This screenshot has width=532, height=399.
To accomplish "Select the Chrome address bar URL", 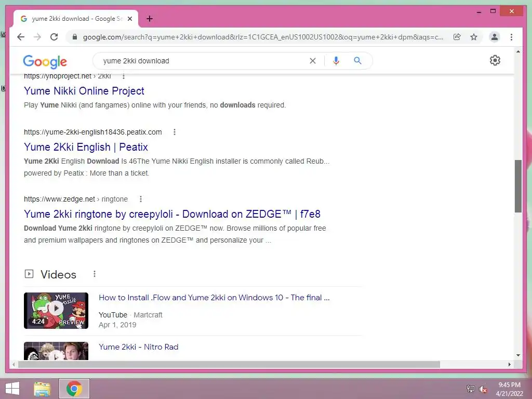I will click(x=263, y=37).
